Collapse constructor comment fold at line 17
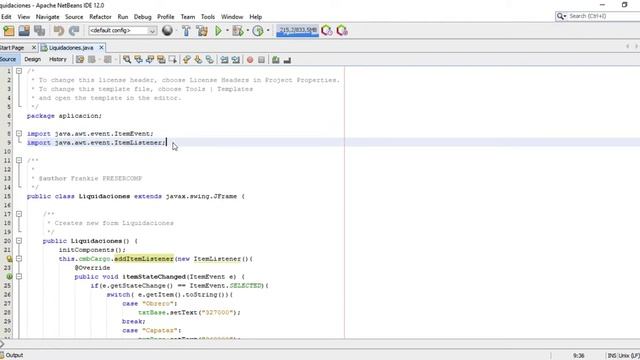This screenshot has height=360, width=640. coord(19,214)
